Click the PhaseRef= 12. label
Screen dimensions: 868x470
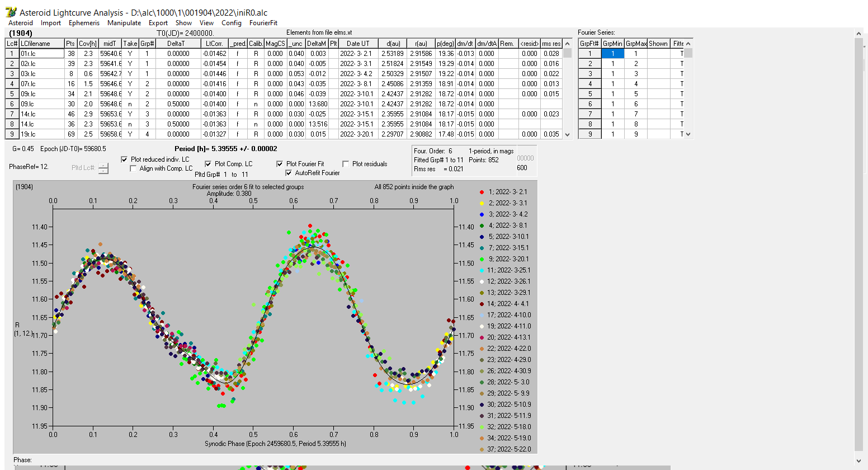click(x=29, y=167)
